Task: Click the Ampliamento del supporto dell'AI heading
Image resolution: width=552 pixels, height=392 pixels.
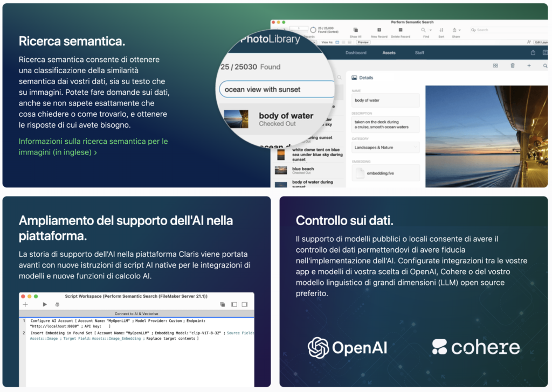Action: click(126, 228)
